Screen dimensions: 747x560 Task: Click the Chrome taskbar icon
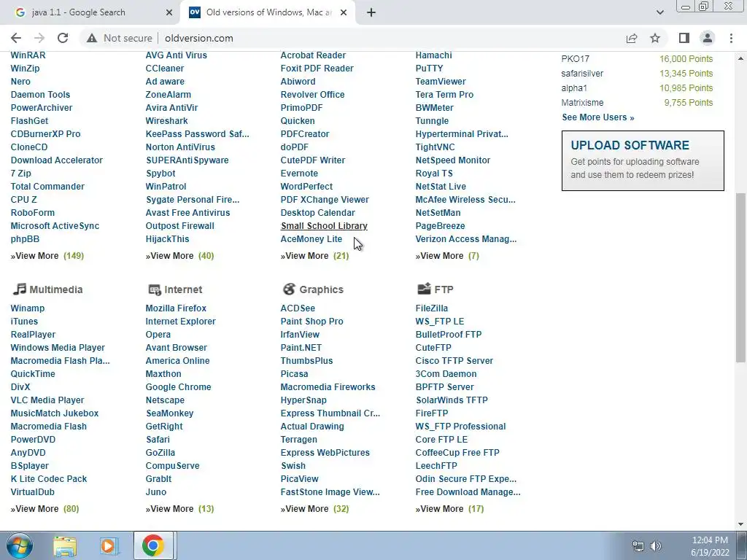153,545
